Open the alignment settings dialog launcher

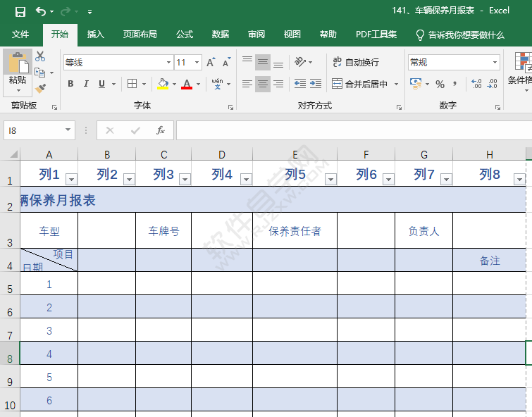point(399,108)
